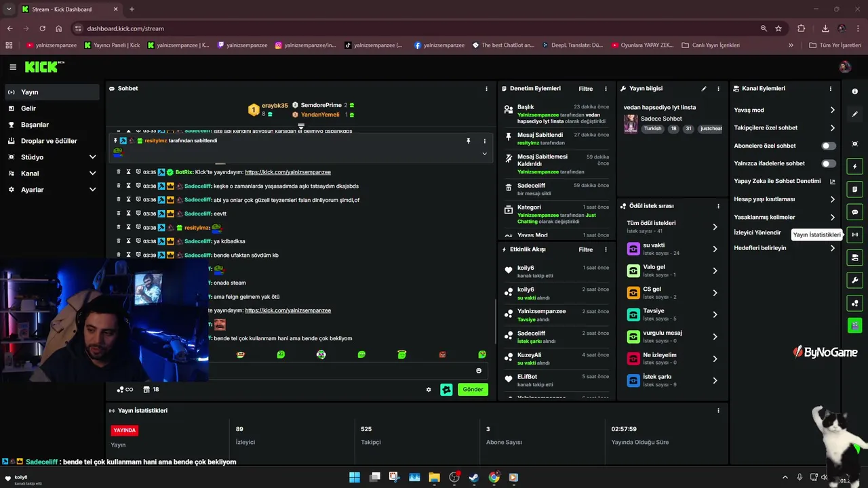Open Valo gel reward requests
868x488 pixels.
click(x=672, y=270)
